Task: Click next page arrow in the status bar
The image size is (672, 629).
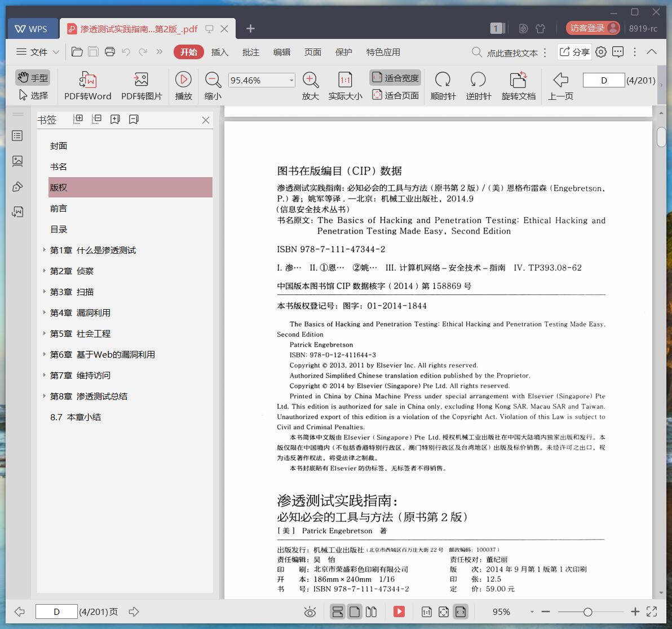Action: pos(134,612)
